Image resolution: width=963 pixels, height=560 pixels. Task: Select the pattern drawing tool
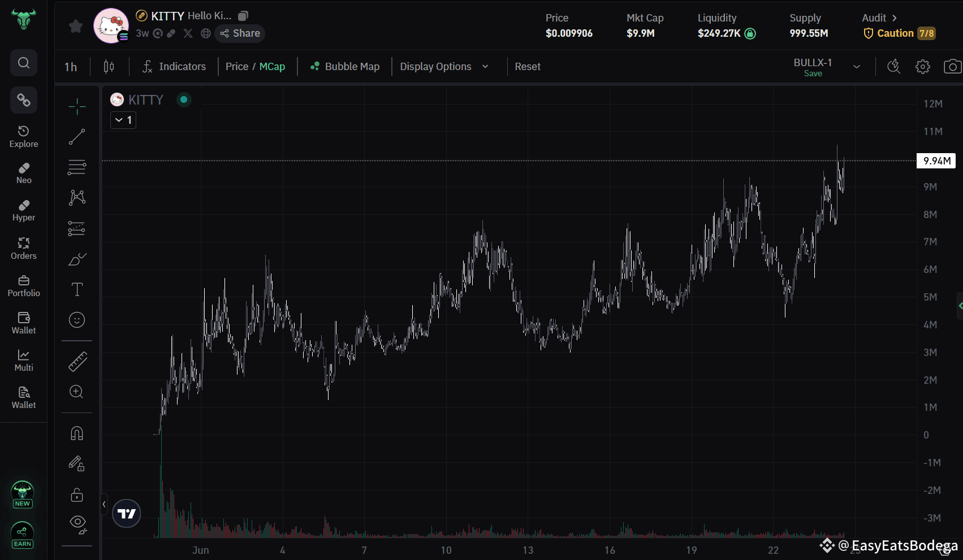coord(77,197)
